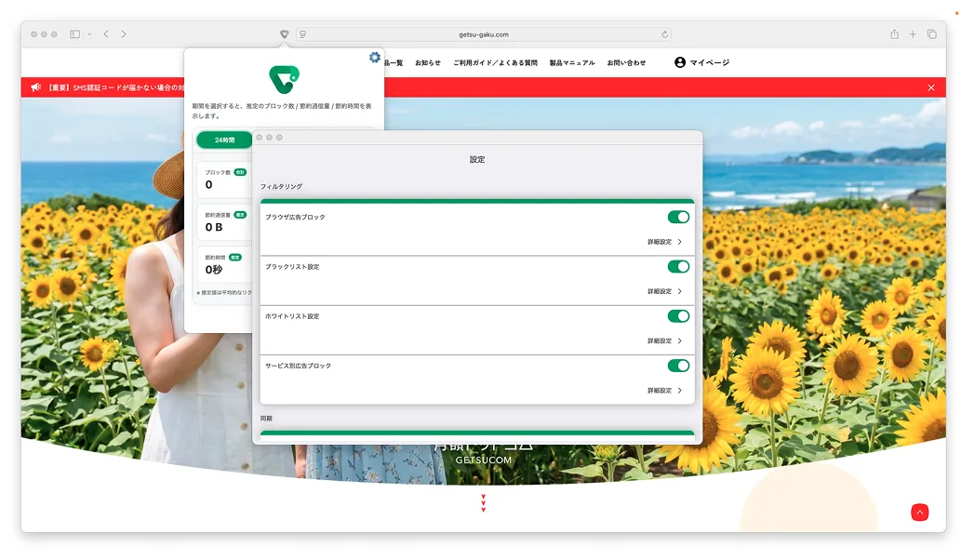This screenshot has height=560, width=961.
Task: Click the megaphone icon in red banner
Action: [36, 87]
